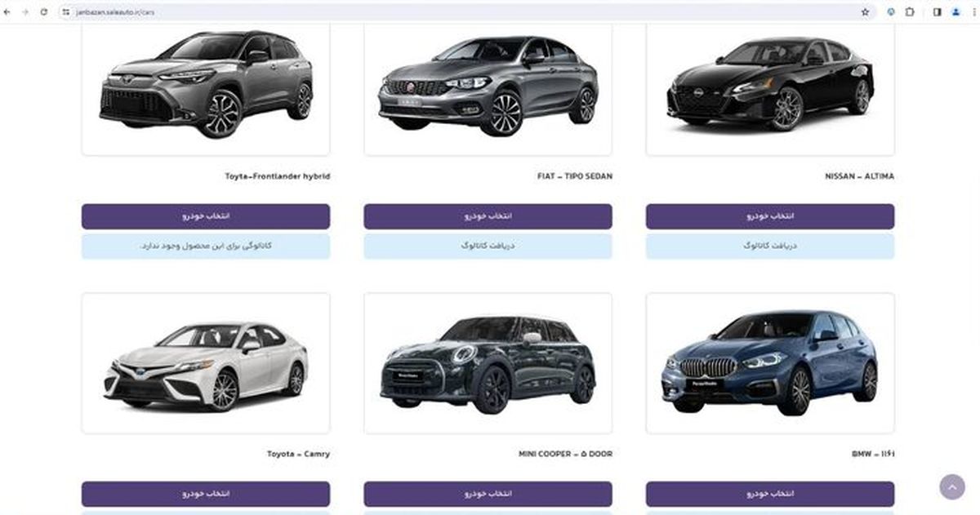The image size is (980, 515).
Task: Open the browser extensions puzzle icon
Action: coord(910,12)
